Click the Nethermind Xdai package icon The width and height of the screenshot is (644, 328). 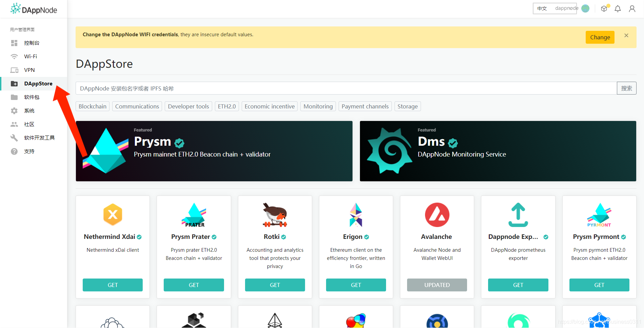tap(113, 214)
